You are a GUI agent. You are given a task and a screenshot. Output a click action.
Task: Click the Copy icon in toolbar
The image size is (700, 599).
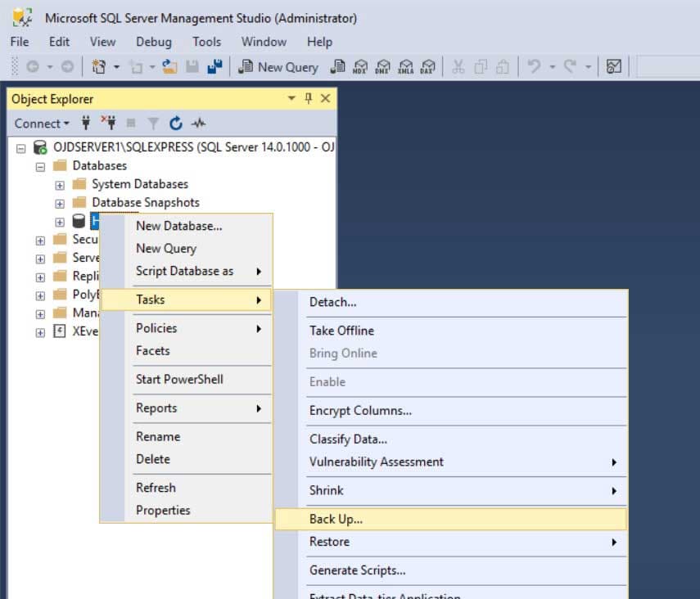coord(481,67)
